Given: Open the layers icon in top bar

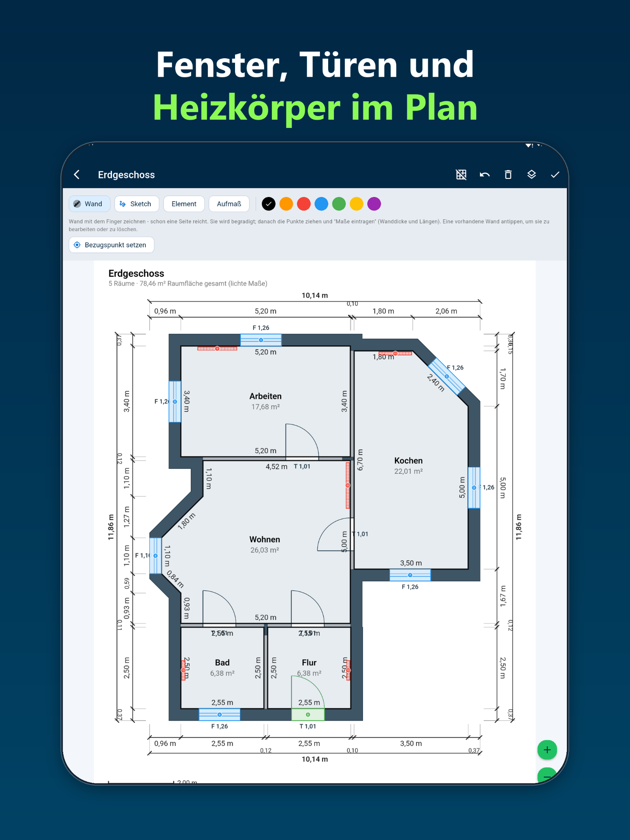Looking at the screenshot, I should [x=532, y=175].
